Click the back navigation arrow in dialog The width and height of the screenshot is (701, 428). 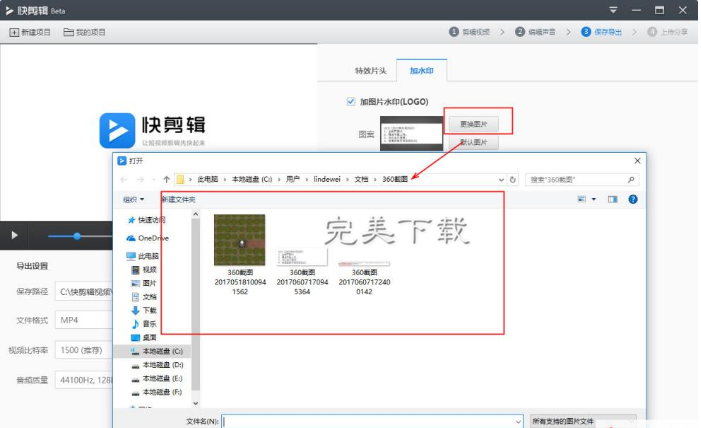[x=124, y=179]
